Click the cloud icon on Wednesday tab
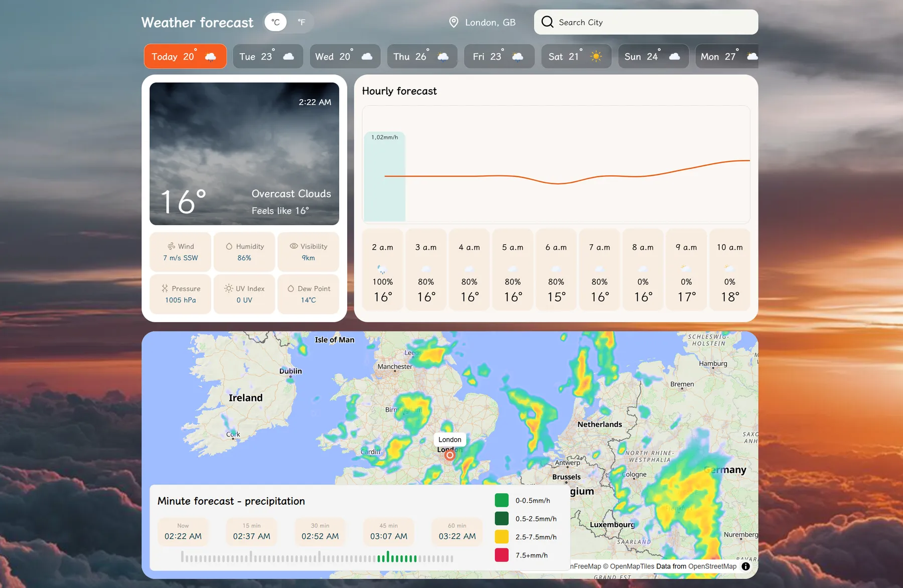903x588 pixels. (367, 57)
